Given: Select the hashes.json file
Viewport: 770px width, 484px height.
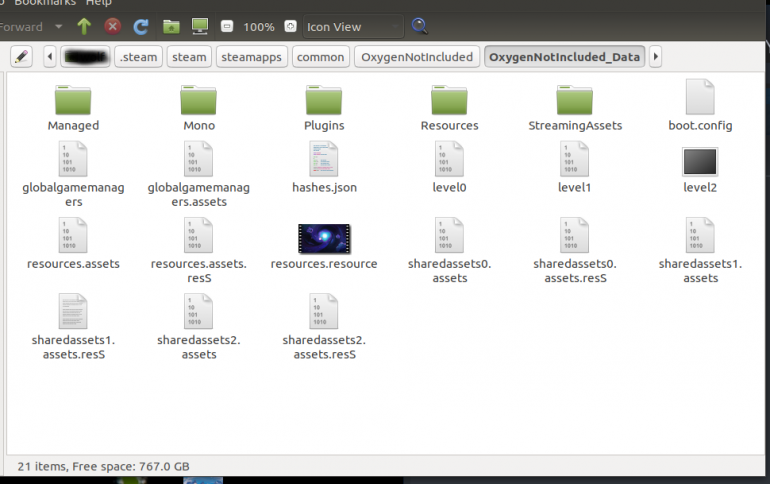Looking at the screenshot, I should click(324, 167).
